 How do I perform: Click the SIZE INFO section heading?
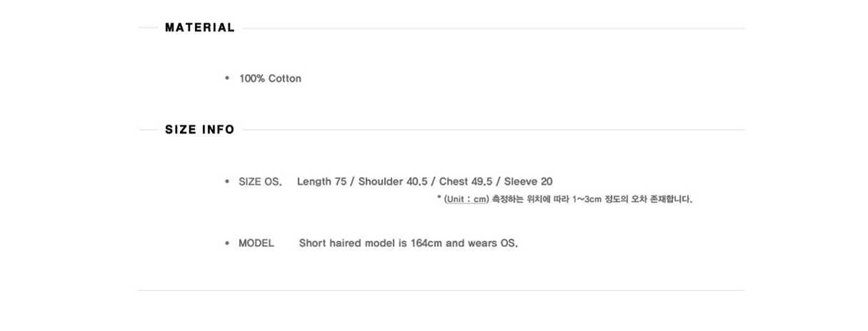(200, 130)
